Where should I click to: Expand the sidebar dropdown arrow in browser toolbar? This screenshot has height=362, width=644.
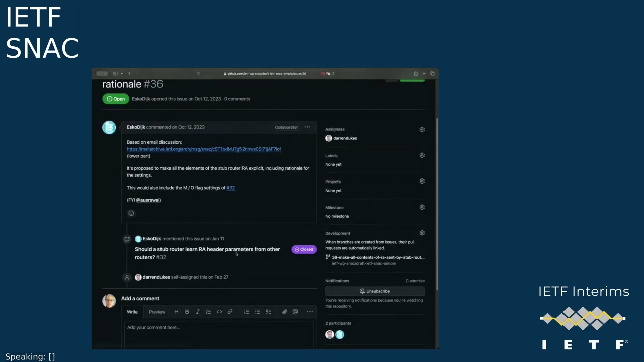tap(122, 74)
